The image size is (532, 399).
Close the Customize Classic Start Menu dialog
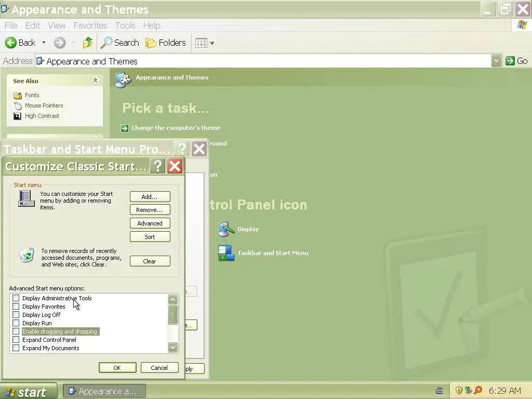[175, 166]
